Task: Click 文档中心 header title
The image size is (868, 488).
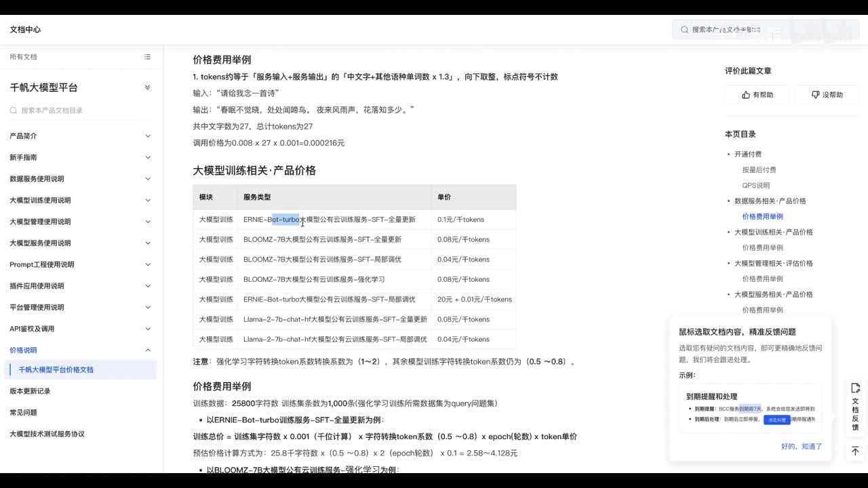Action: pyautogui.click(x=25, y=30)
